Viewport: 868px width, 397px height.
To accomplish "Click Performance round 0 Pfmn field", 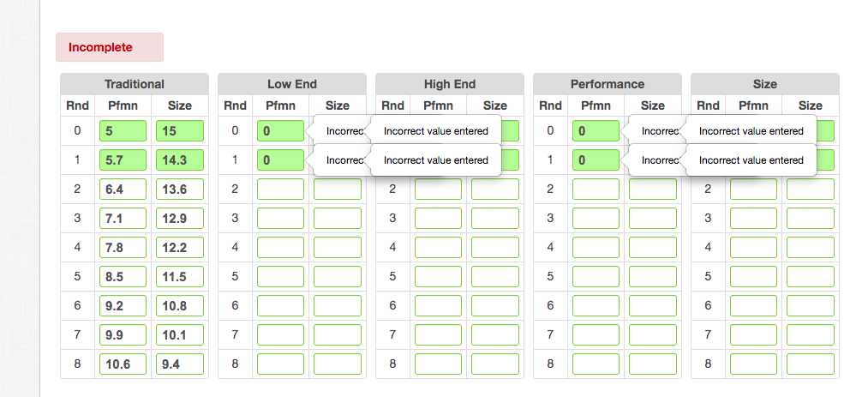I will [596, 131].
